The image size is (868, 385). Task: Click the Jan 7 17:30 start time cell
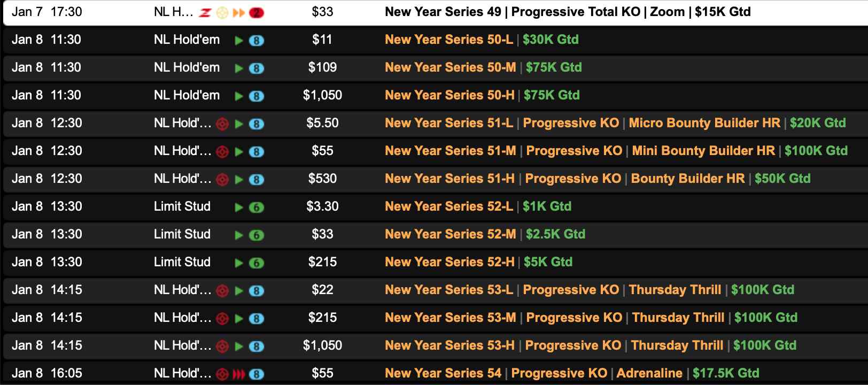[x=47, y=12]
